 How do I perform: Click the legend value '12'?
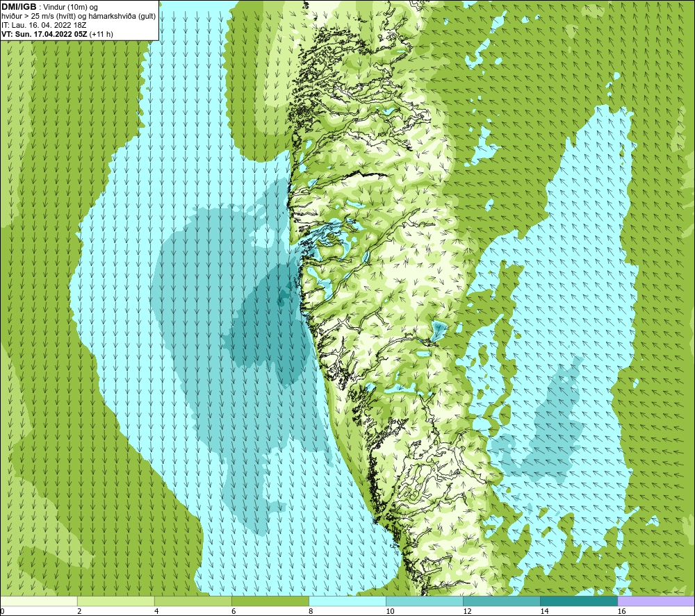click(x=467, y=612)
